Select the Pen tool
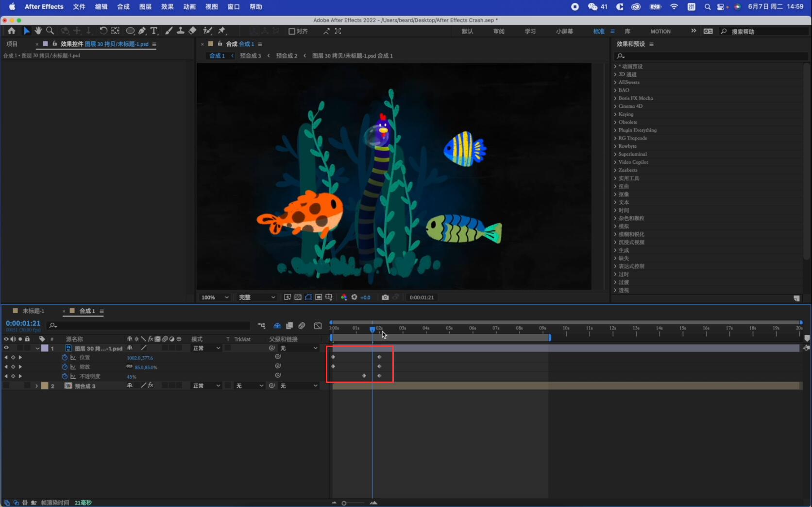Screen dimensions: 812x507 142,31
